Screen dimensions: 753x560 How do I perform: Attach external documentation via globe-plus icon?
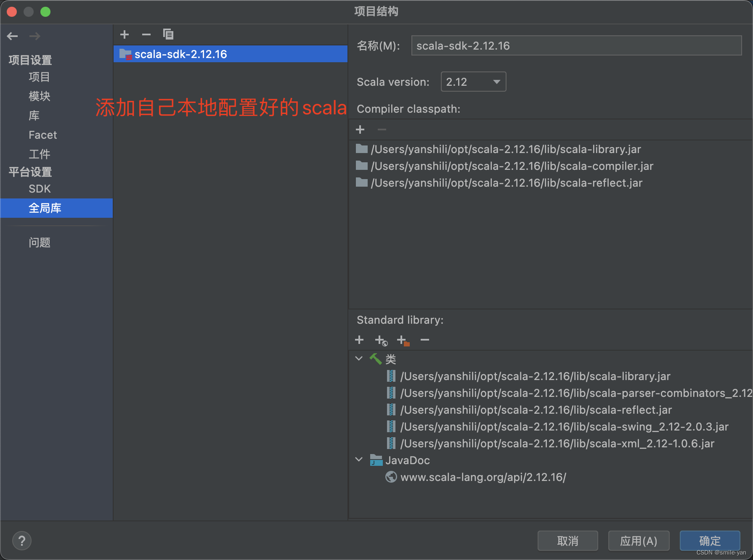(x=381, y=340)
